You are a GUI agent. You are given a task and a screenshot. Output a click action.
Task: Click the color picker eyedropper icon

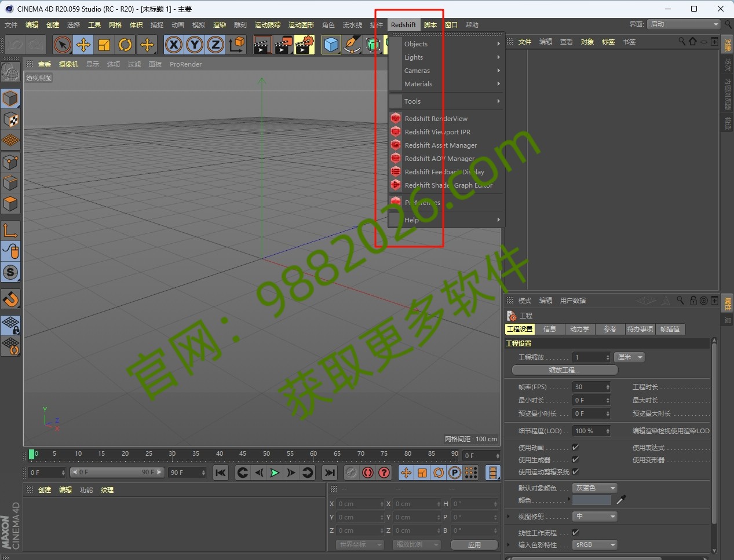tap(621, 500)
